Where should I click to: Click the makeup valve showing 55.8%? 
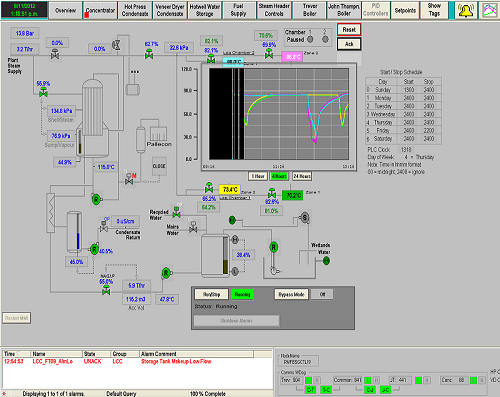[x=106, y=290]
